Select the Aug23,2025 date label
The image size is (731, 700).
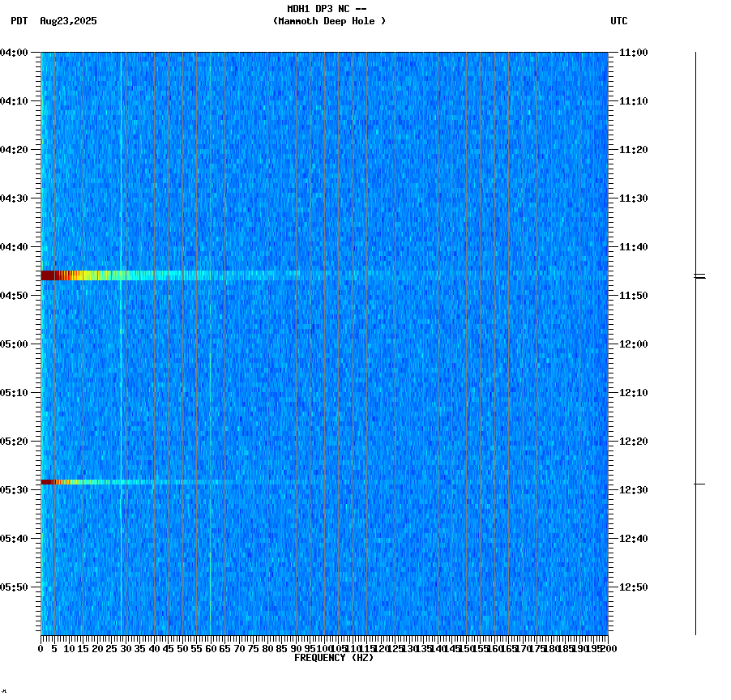point(67,22)
